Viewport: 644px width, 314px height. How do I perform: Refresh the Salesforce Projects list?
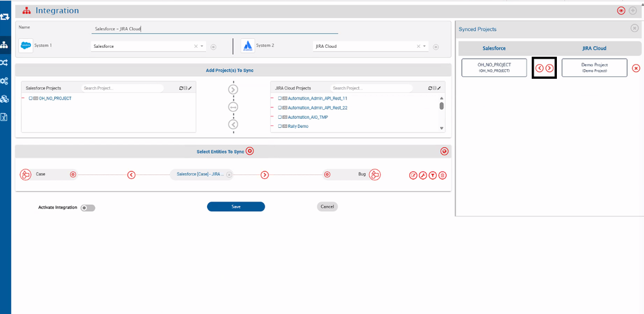181,89
